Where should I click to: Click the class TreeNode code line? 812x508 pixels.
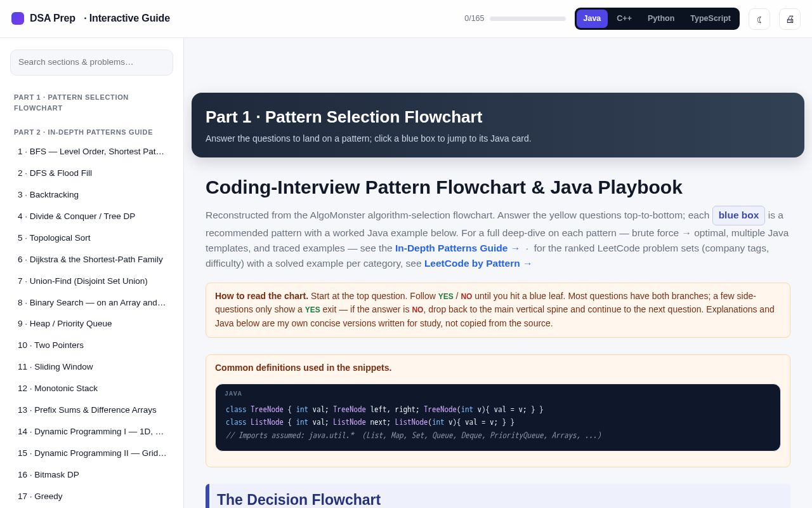[384, 410]
